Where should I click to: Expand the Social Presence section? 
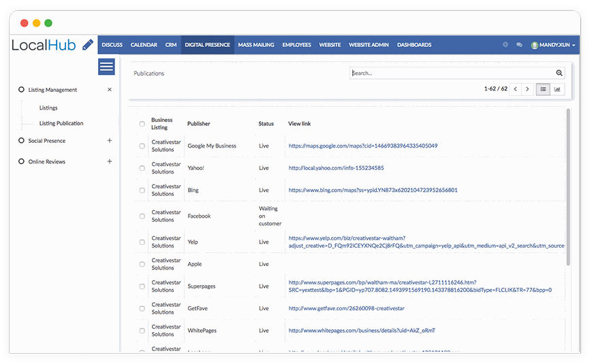tap(110, 141)
